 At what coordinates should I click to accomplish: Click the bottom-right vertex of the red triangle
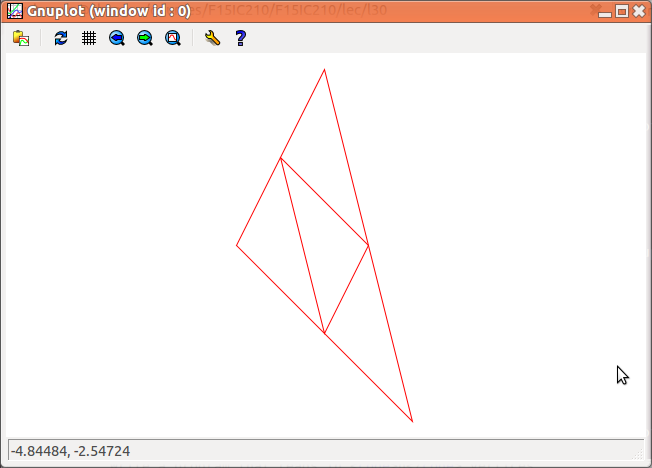pos(412,421)
